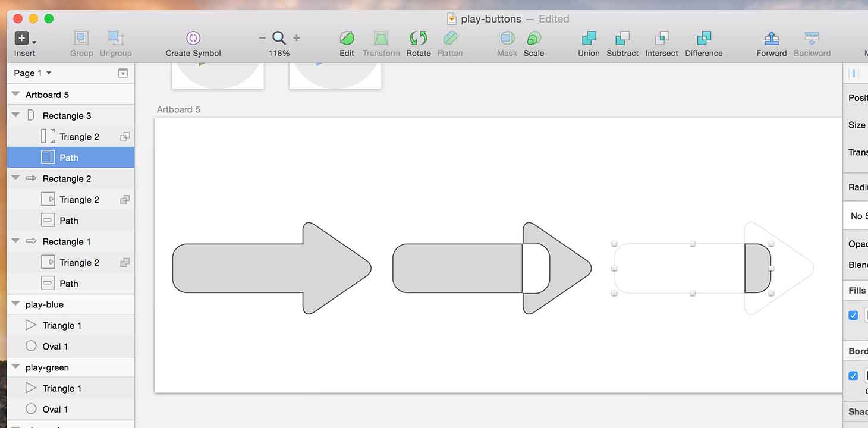Apply the Difference boolean operation
Viewport: 868px width, 428px height.
tap(704, 38)
